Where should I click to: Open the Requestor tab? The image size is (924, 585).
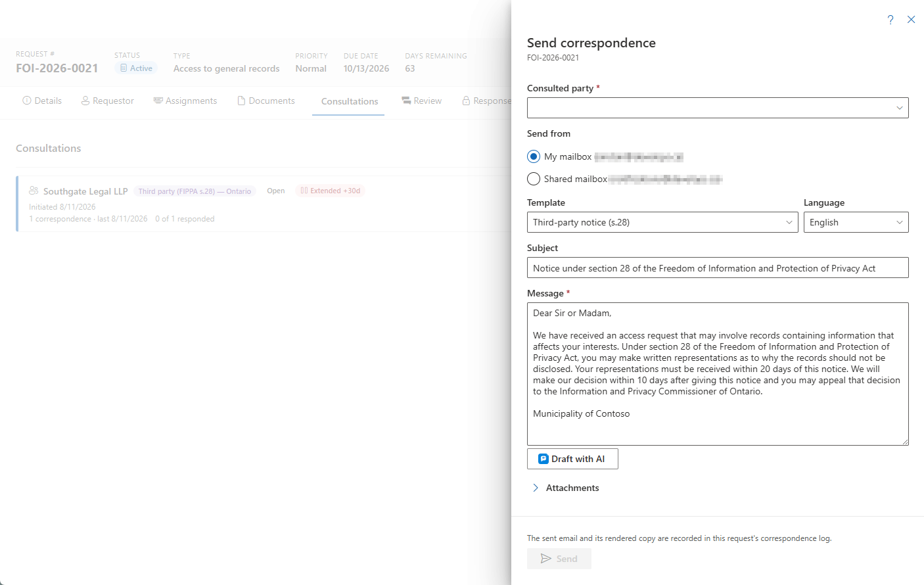click(x=108, y=101)
